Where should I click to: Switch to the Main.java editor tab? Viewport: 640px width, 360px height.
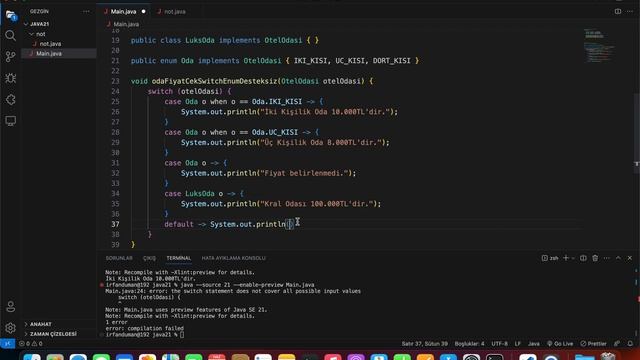pos(123,11)
